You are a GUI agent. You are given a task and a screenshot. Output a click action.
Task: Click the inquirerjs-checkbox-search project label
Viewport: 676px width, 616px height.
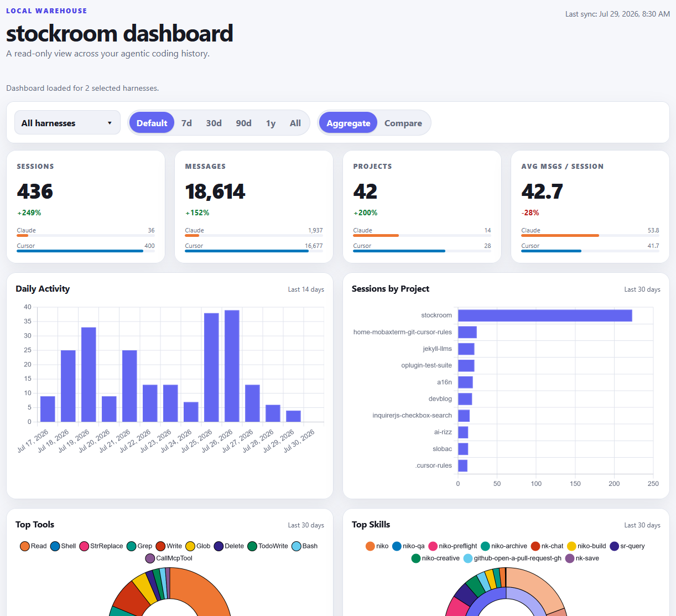click(412, 415)
